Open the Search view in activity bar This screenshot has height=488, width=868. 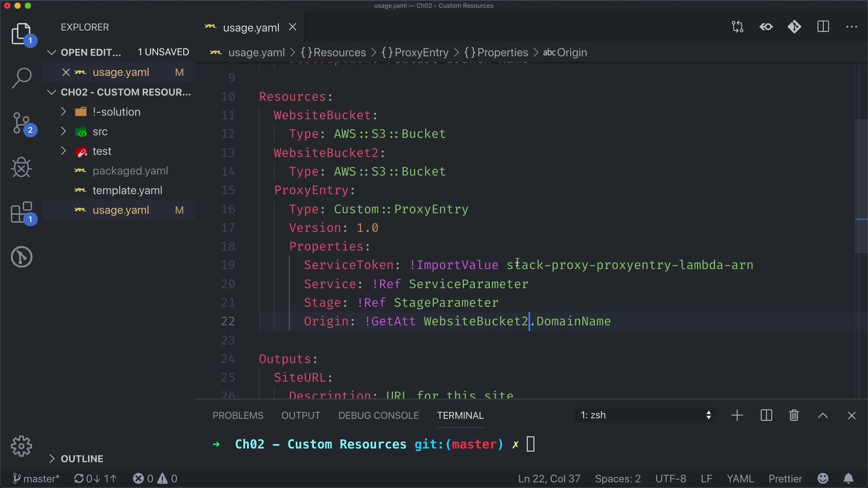(21, 78)
